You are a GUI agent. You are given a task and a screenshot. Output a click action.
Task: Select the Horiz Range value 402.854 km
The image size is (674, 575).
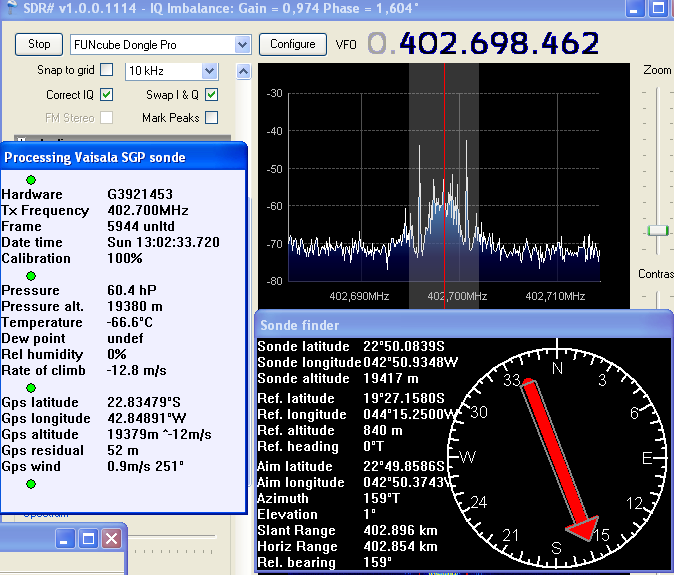pyautogui.click(x=401, y=546)
